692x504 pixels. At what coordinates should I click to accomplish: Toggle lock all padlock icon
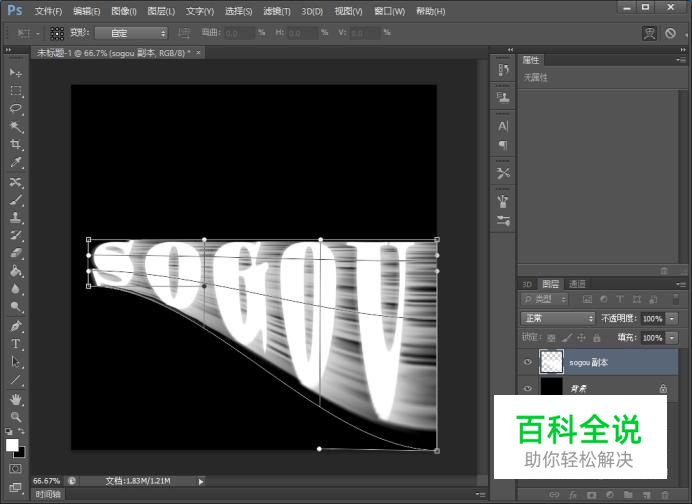(597, 338)
